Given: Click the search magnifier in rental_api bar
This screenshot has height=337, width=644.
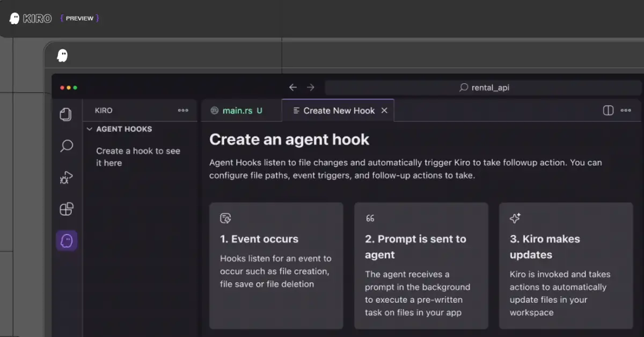Looking at the screenshot, I should (464, 87).
